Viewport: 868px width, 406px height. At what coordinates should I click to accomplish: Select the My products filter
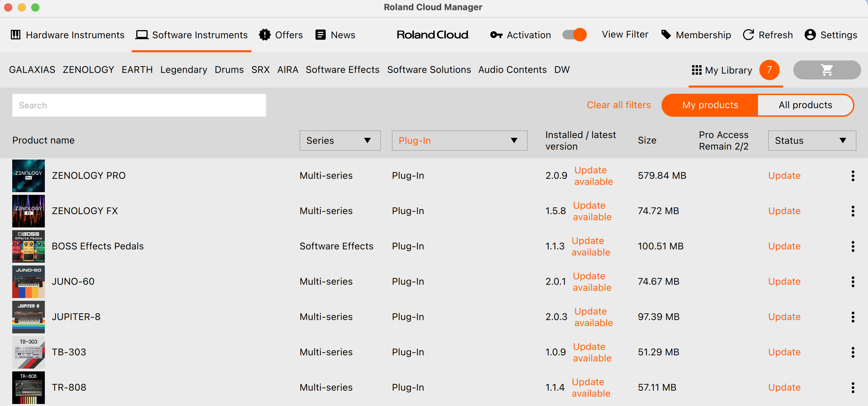[x=710, y=105]
